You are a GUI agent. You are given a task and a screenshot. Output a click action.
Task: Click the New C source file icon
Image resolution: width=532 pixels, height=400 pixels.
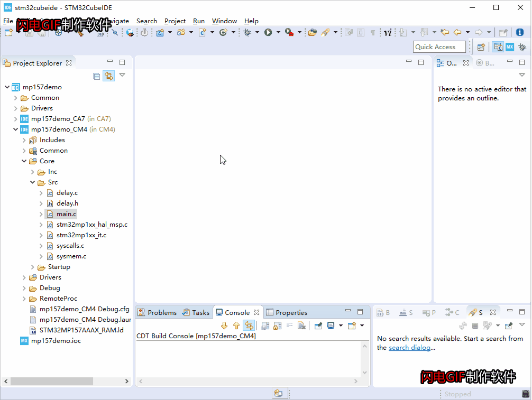point(202,33)
